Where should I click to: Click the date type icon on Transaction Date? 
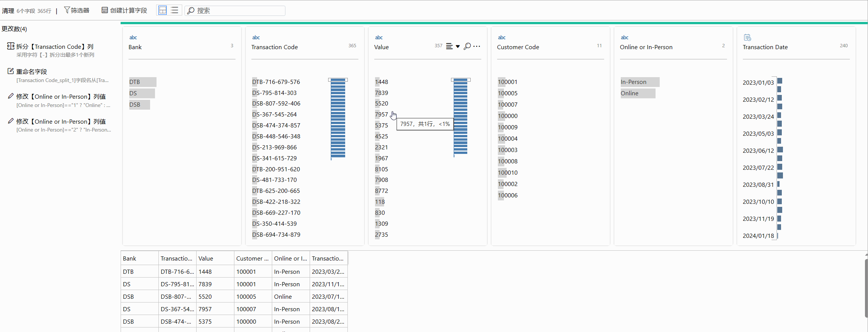click(747, 37)
